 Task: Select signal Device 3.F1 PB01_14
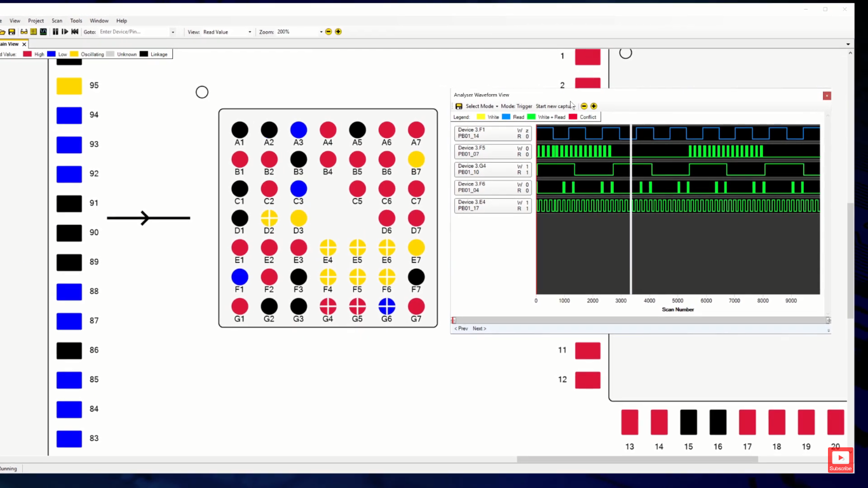[x=493, y=133]
